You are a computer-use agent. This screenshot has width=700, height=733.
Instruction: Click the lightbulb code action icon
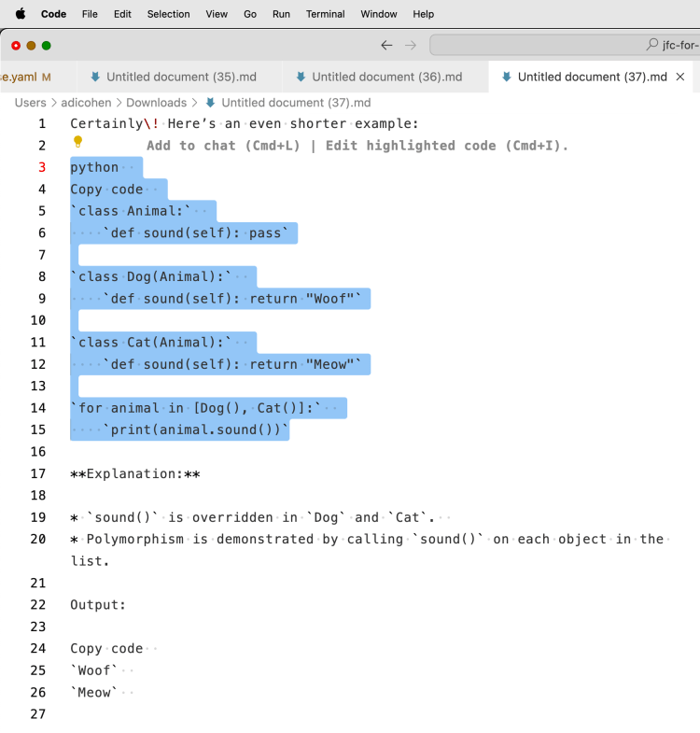pyautogui.click(x=78, y=141)
